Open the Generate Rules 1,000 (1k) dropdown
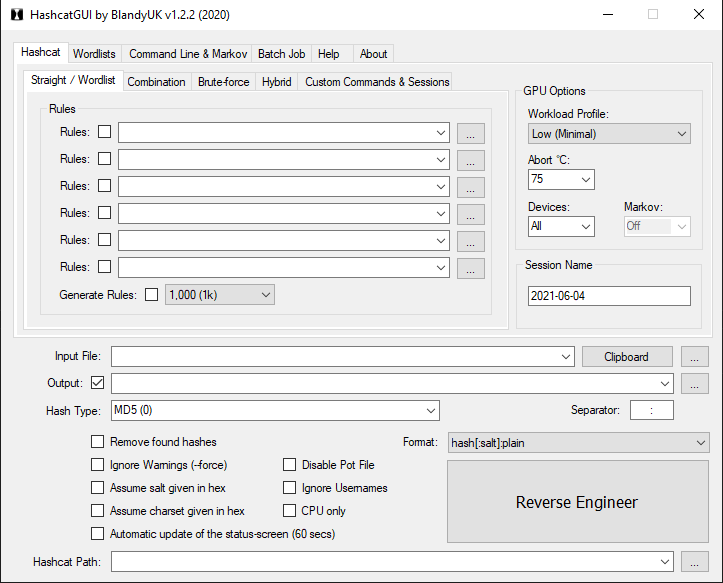Image resolution: width=723 pixels, height=583 pixels. [x=219, y=295]
